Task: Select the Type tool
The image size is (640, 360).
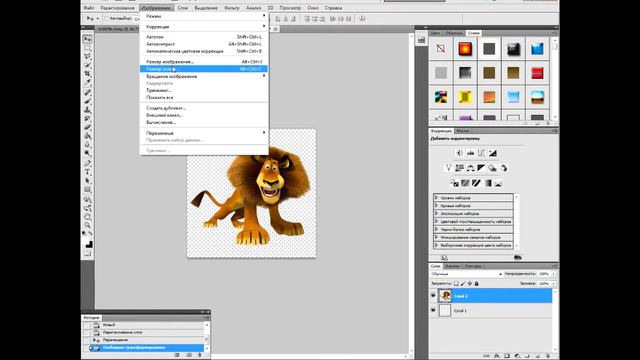Action: 87,172
